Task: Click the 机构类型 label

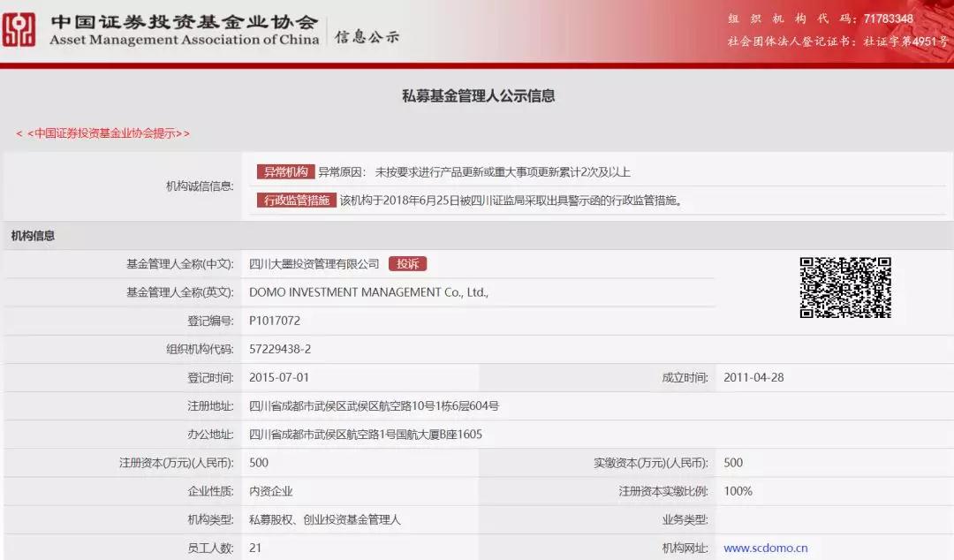Action: [210, 519]
